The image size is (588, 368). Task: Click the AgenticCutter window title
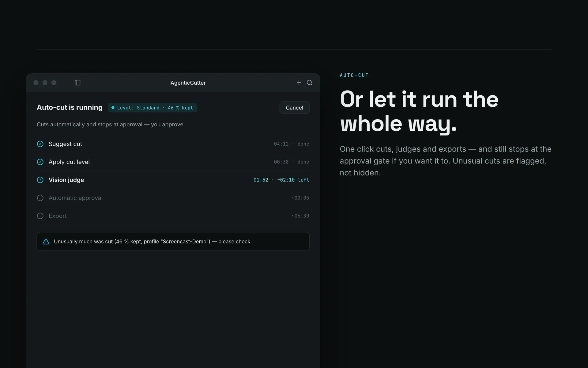[188, 83]
